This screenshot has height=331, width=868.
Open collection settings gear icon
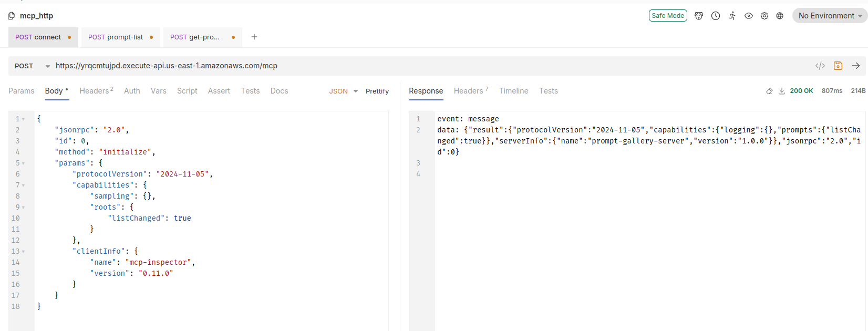(x=764, y=16)
